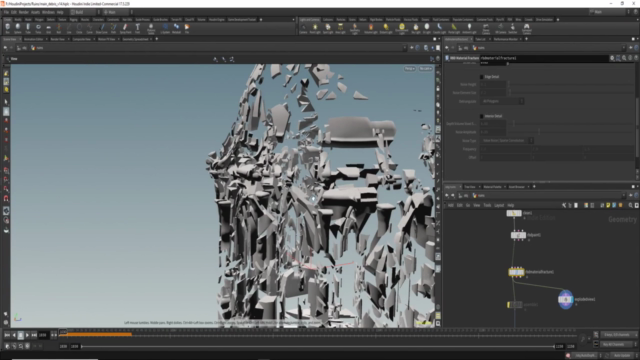Add an Area Light from shelf
This screenshot has height=360, width=640.
click(340, 28)
